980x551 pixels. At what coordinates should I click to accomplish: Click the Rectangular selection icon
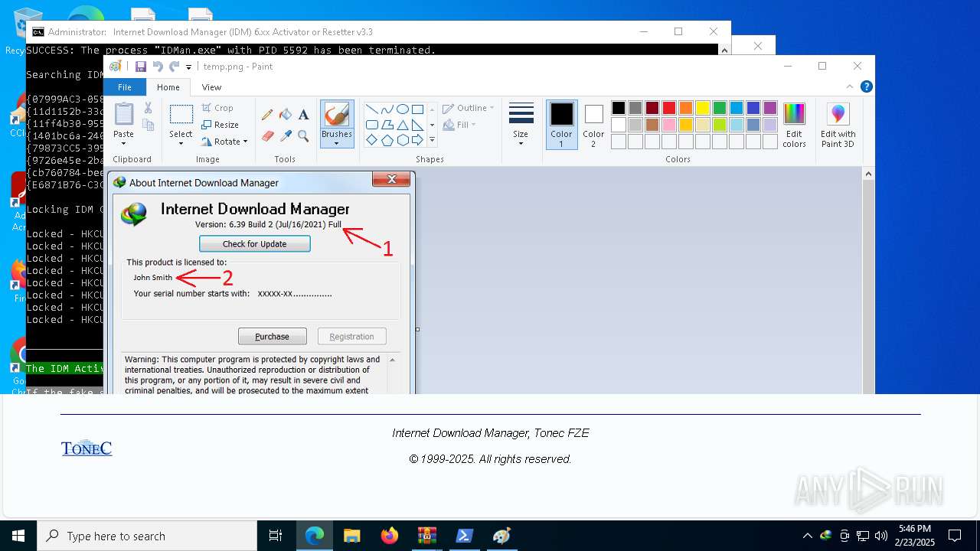181,115
